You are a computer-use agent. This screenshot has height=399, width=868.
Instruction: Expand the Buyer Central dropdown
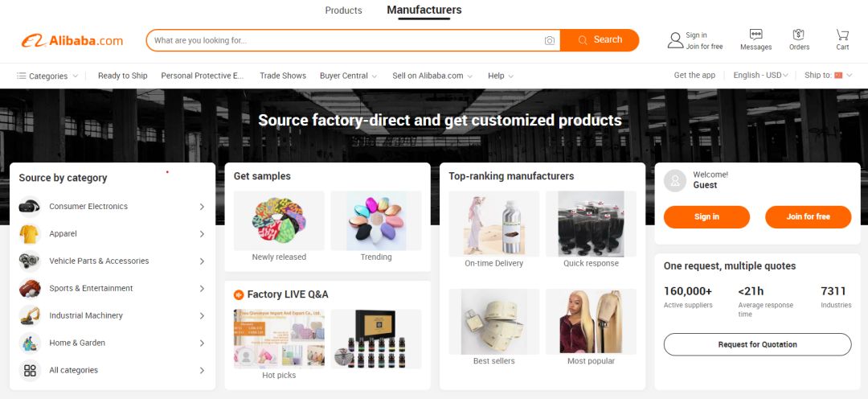click(x=349, y=76)
